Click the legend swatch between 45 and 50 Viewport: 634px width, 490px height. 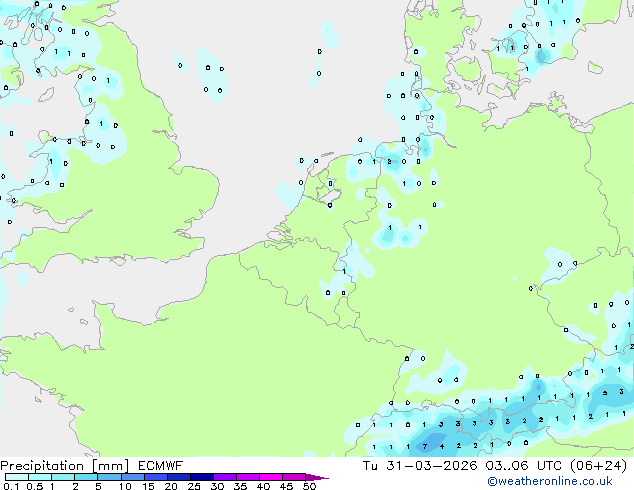pos(294,477)
